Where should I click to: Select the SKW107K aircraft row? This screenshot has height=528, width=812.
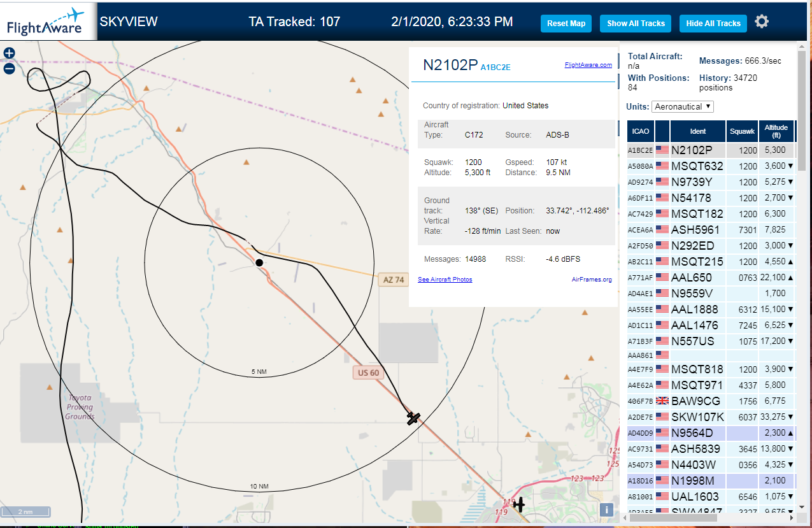[711, 417]
